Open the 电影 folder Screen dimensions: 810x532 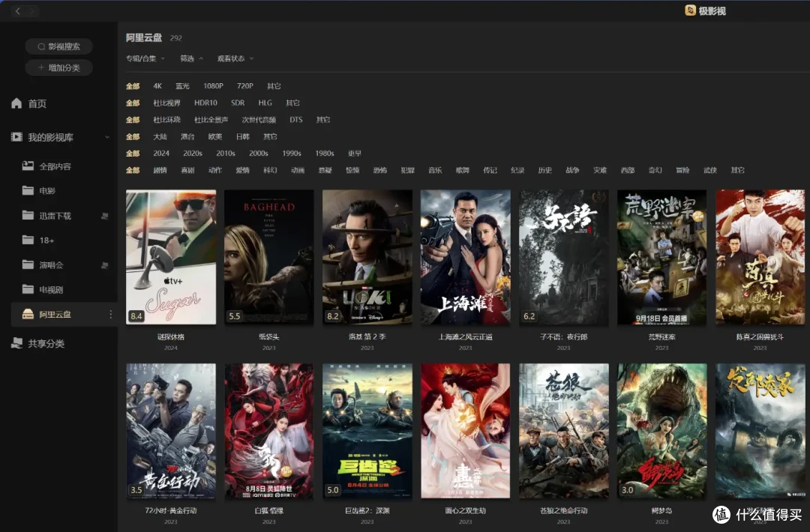[39, 190]
